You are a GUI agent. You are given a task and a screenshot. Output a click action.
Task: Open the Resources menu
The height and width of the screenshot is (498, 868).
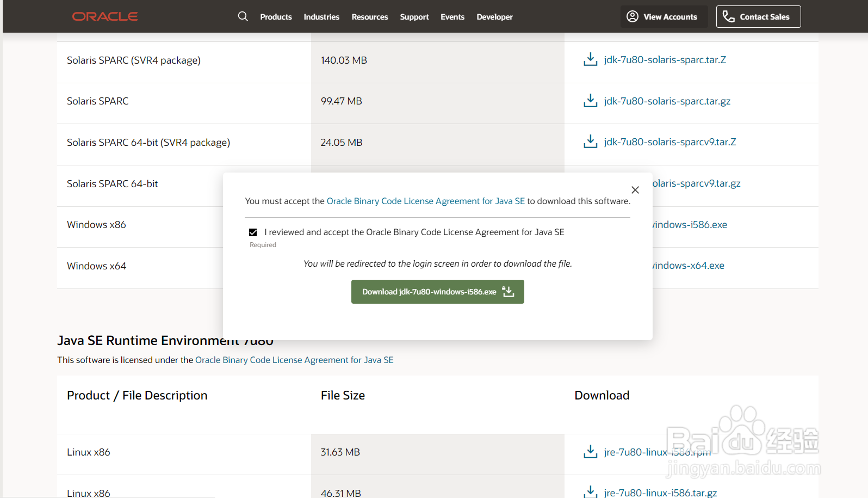pyautogui.click(x=370, y=17)
